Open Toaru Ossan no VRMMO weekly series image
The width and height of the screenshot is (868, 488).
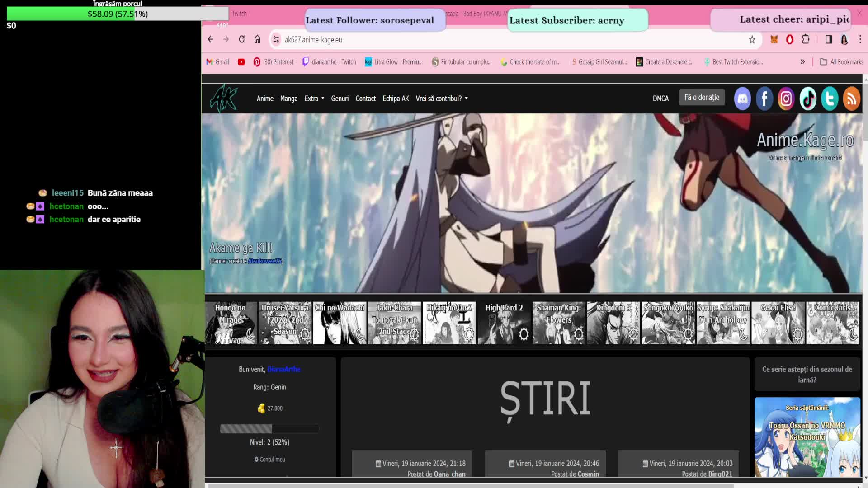807,437
